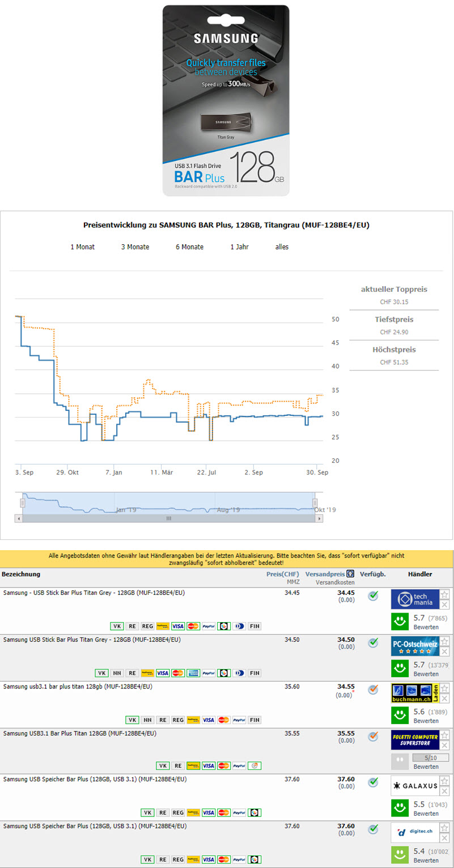Favorite techmania with the star icon
Viewport: 454px width, 868px height.
(444, 594)
